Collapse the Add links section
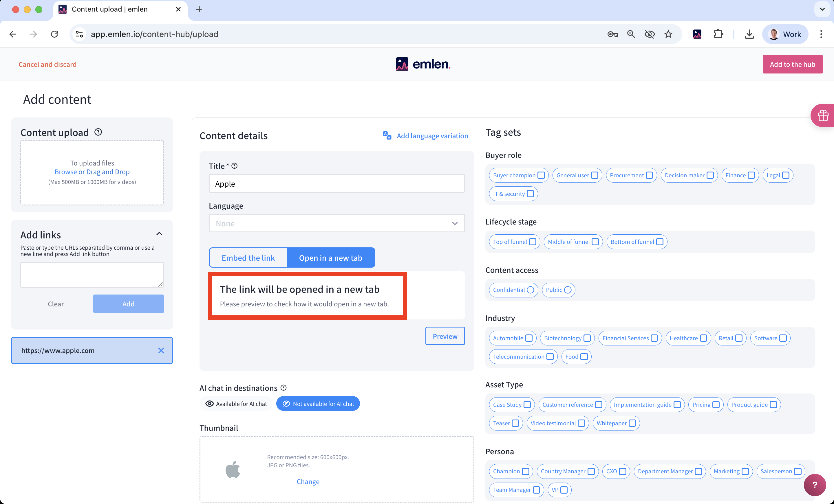Image resolution: width=834 pixels, height=504 pixels. coord(159,234)
